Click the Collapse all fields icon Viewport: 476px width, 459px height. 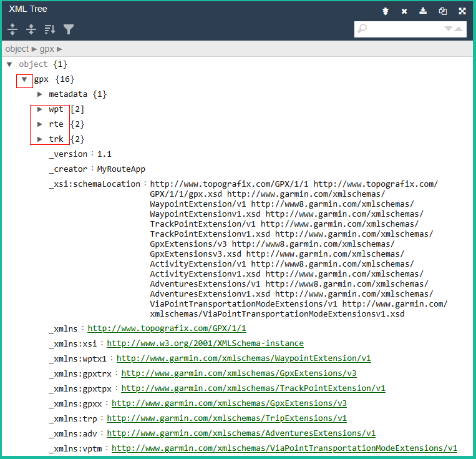click(x=31, y=29)
